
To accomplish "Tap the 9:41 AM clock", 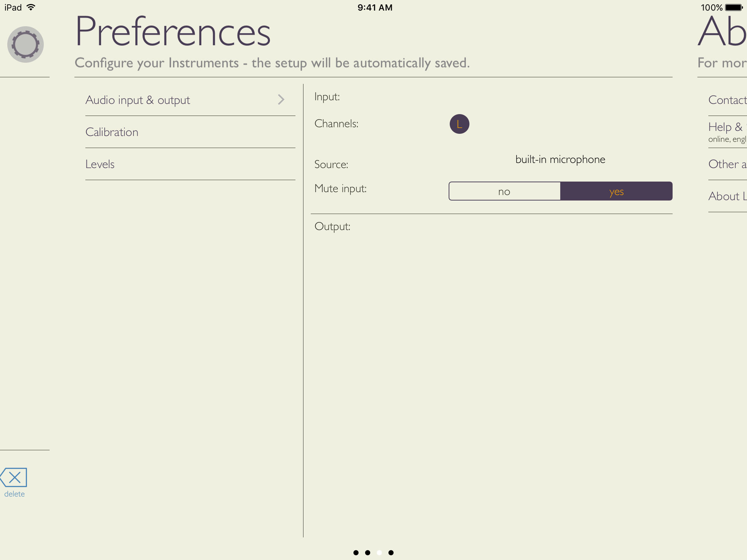I will pyautogui.click(x=375, y=7).
